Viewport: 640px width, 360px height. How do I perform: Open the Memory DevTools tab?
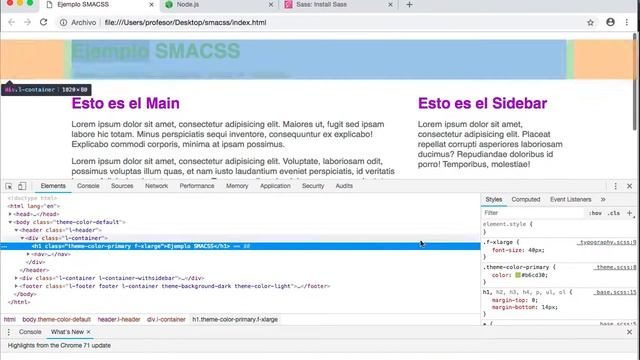click(237, 186)
